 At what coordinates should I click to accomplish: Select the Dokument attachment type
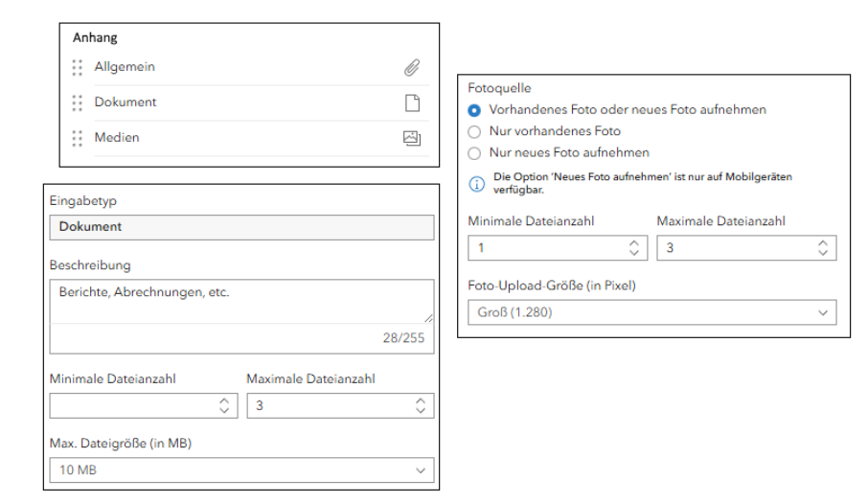point(250,103)
